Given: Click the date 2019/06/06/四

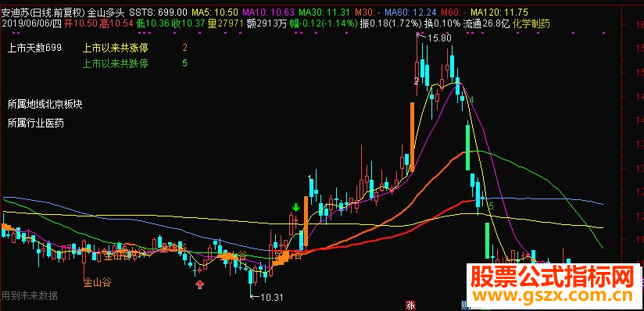Looking at the screenshot, I should click(x=31, y=24).
